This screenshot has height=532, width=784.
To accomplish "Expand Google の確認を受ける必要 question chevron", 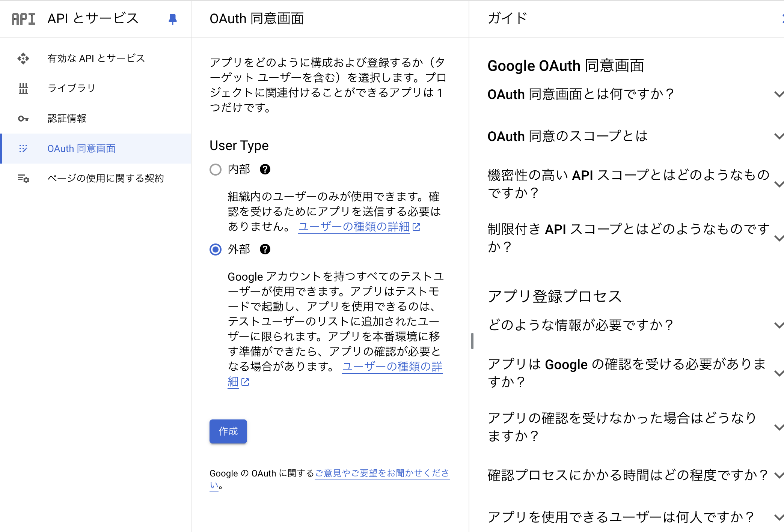I will [x=779, y=373].
